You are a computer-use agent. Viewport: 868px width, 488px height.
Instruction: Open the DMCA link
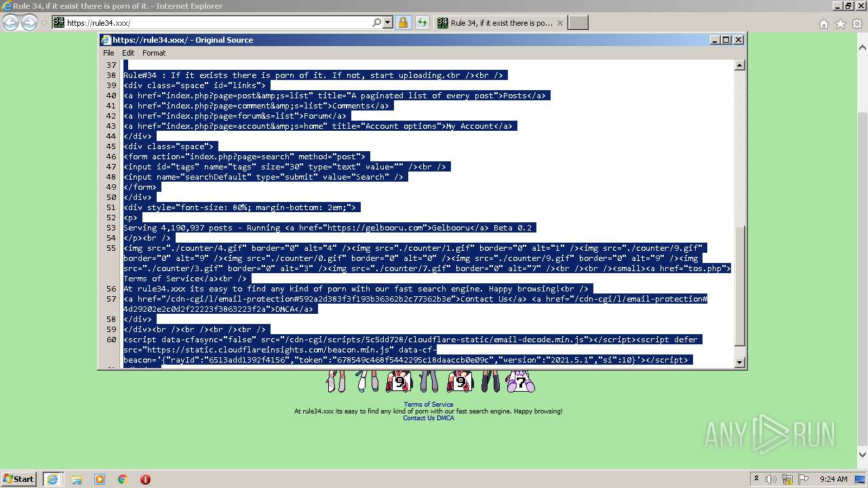[x=446, y=418]
